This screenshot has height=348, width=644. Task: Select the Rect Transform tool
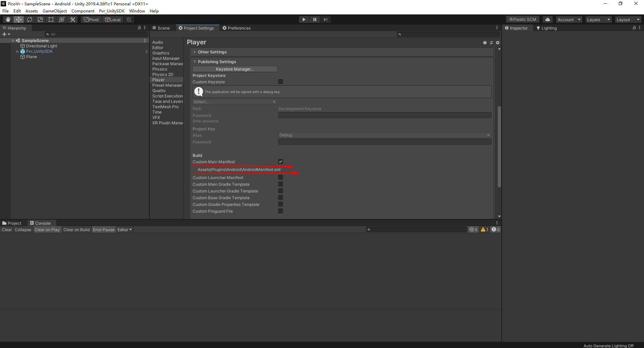pyautogui.click(x=51, y=19)
